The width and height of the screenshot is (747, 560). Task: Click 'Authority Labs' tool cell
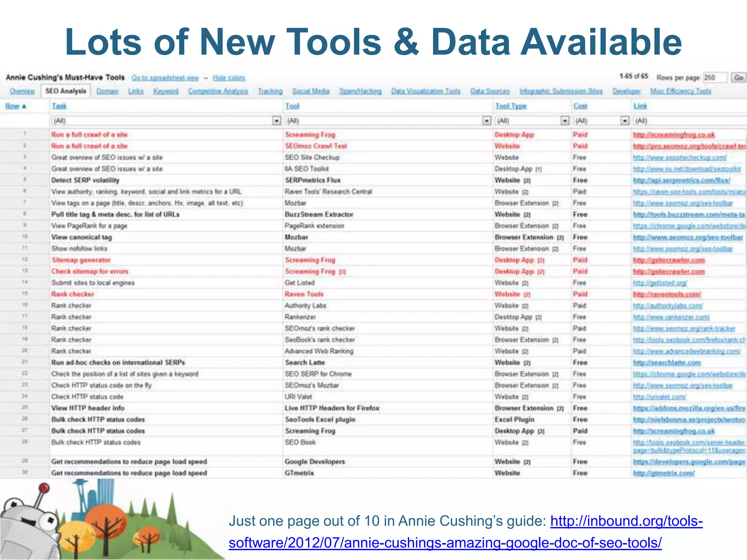pyautogui.click(x=306, y=306)
